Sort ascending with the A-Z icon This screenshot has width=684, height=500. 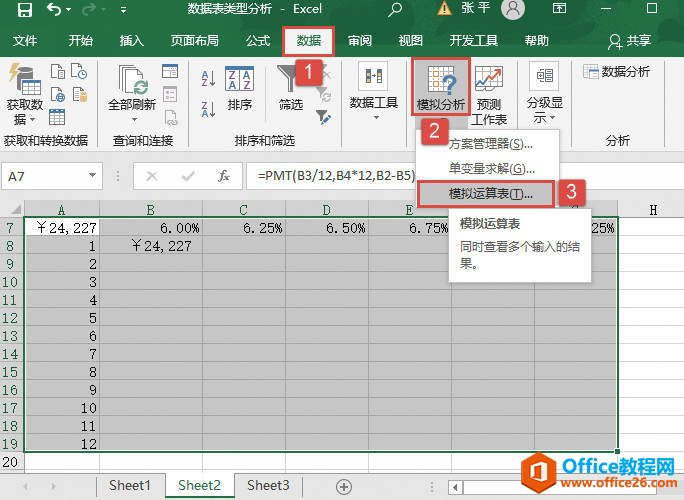208,79
